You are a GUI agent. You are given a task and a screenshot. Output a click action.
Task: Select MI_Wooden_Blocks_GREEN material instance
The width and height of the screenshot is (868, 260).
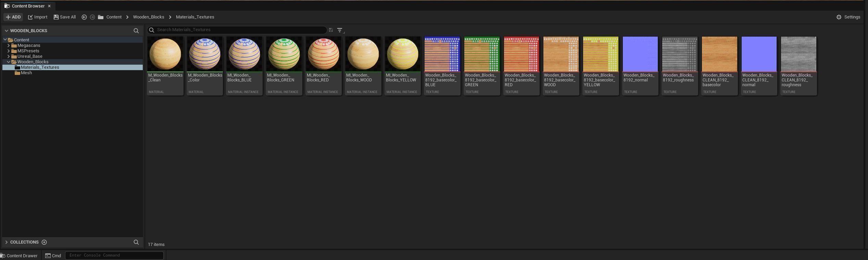pos(284,66)
